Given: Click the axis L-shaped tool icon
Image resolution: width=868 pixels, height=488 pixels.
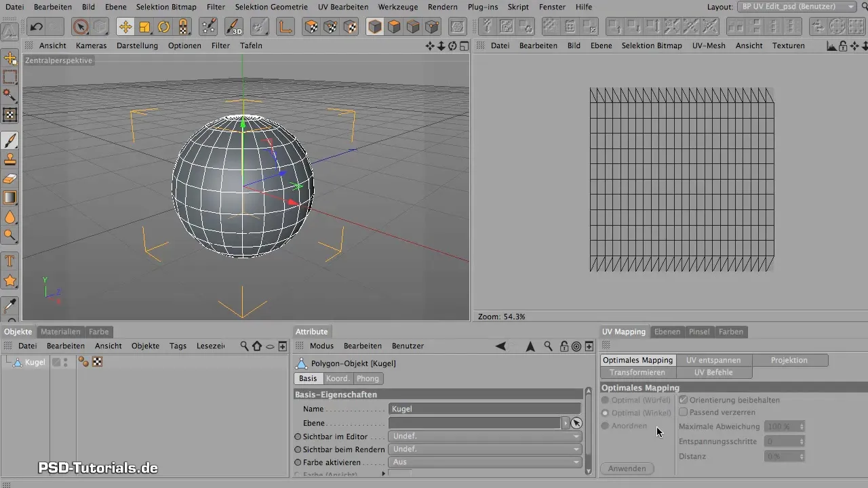Looking at the screenshot, I should coord(285,27).
